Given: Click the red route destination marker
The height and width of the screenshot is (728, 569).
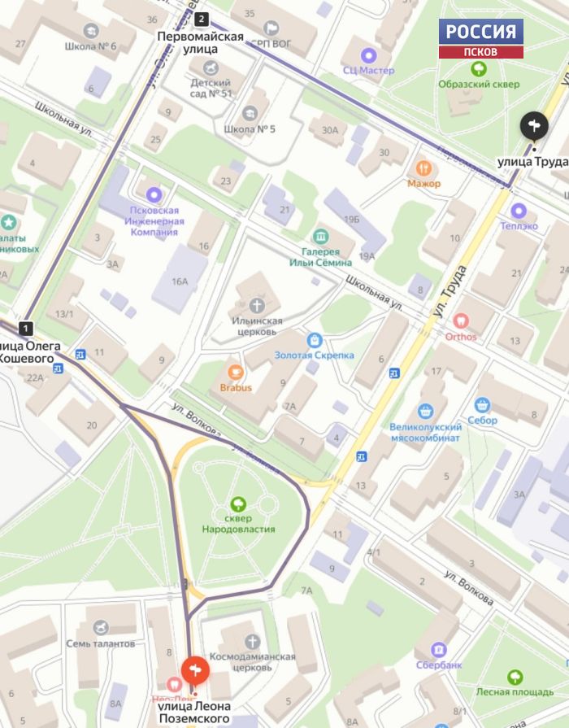Looking at the screenshot, I should point(195,671).
